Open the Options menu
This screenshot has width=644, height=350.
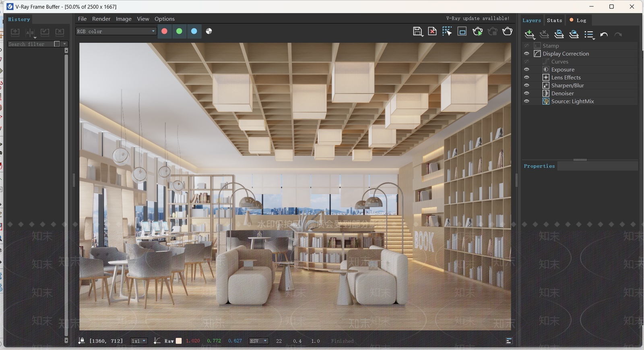pyautogui.click(x=165, y=19)
